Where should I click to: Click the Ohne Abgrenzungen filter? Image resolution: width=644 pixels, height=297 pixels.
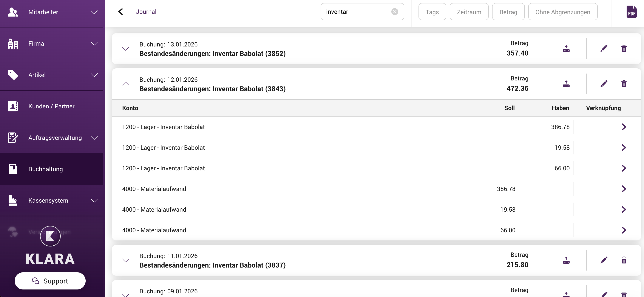(x=562, y=12)
